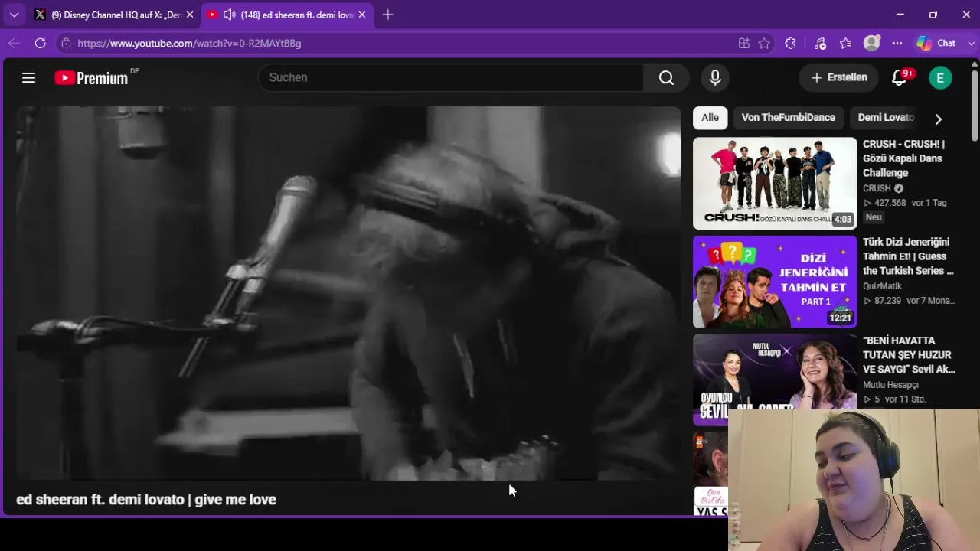Click the '427.568' view count text
The height and width of the screenshot is (551, 980).
890,203
